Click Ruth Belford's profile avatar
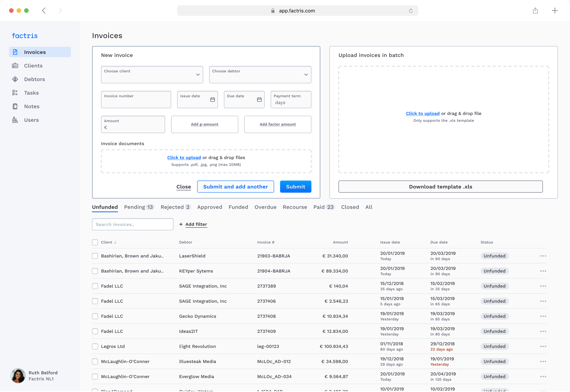The width and height of the screenshot is (570, 392). (18, 376)
